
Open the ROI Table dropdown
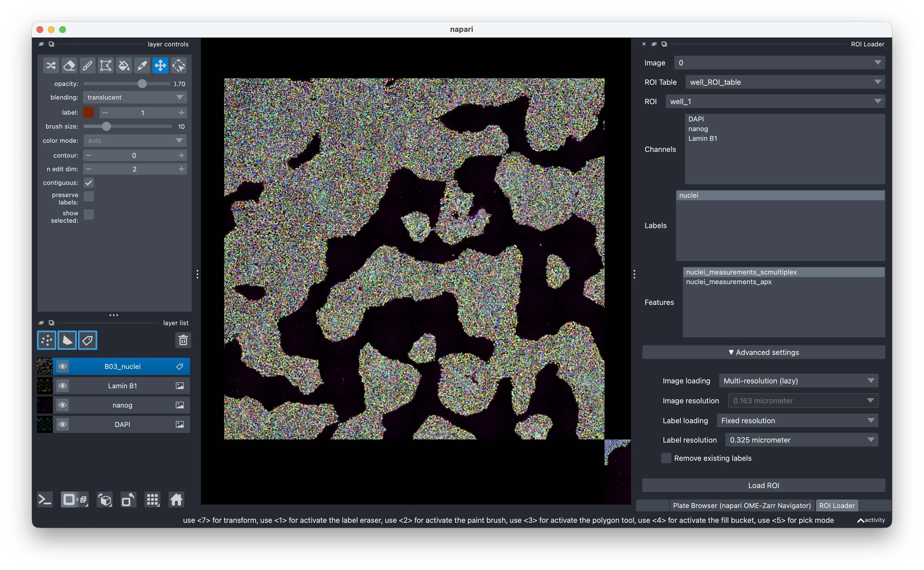[785, 82]
